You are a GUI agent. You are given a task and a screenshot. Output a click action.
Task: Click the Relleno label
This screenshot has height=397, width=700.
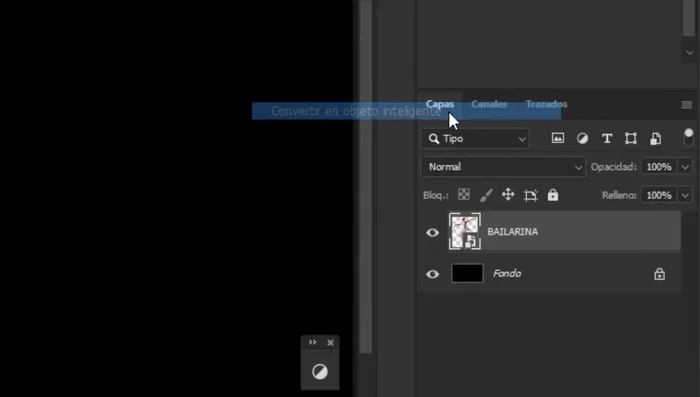619,195
